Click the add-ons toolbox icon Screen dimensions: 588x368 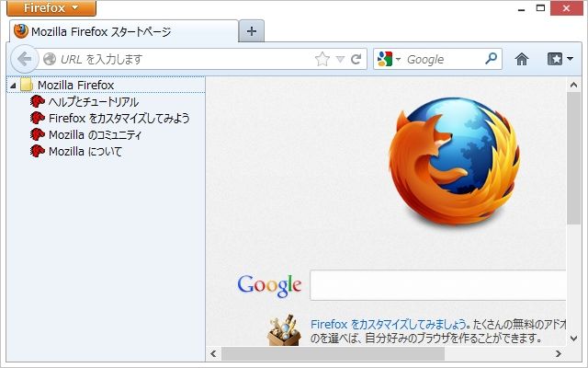tap(284, 329)
